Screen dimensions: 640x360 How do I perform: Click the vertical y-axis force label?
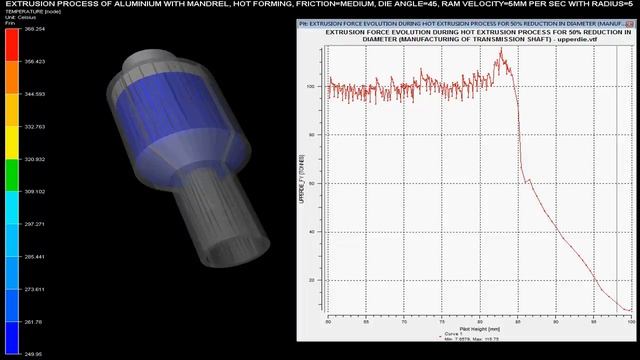click(302, 179)
